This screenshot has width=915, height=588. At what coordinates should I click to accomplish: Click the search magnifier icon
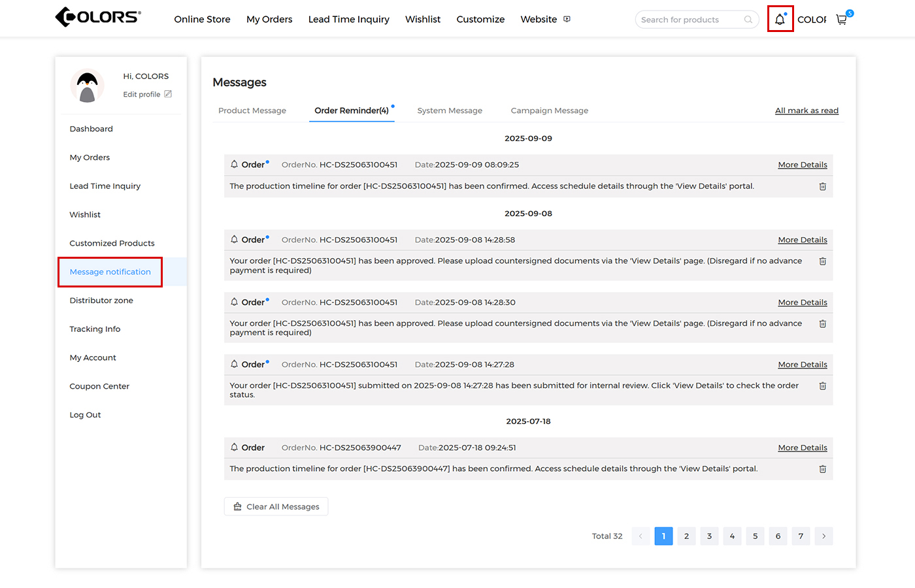pos(748,20)
